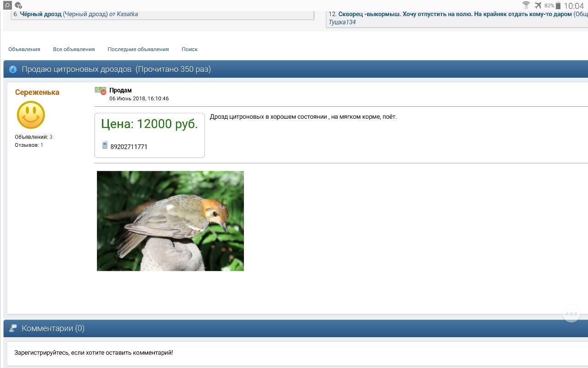Enlarge the thrush bird photo

[x=170, y=221]
